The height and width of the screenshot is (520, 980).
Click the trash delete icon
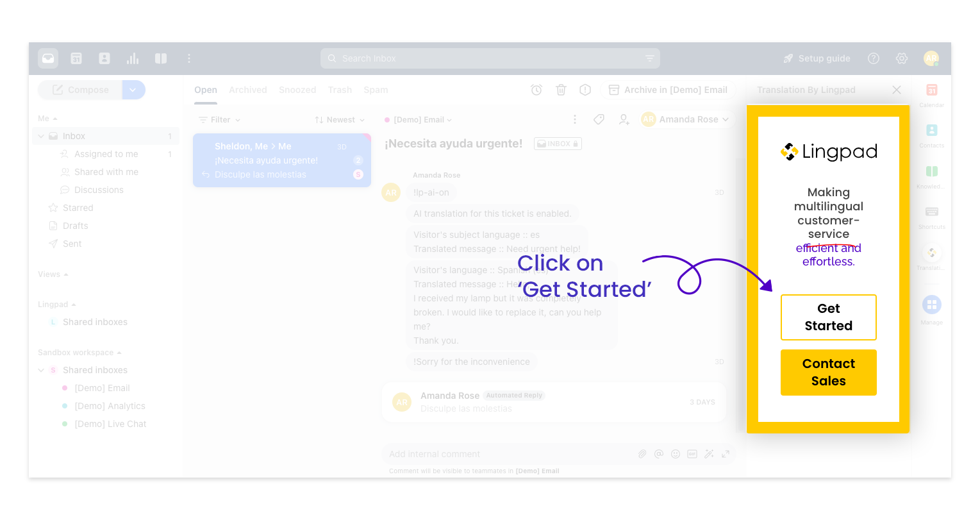click(x=561, y=90)
